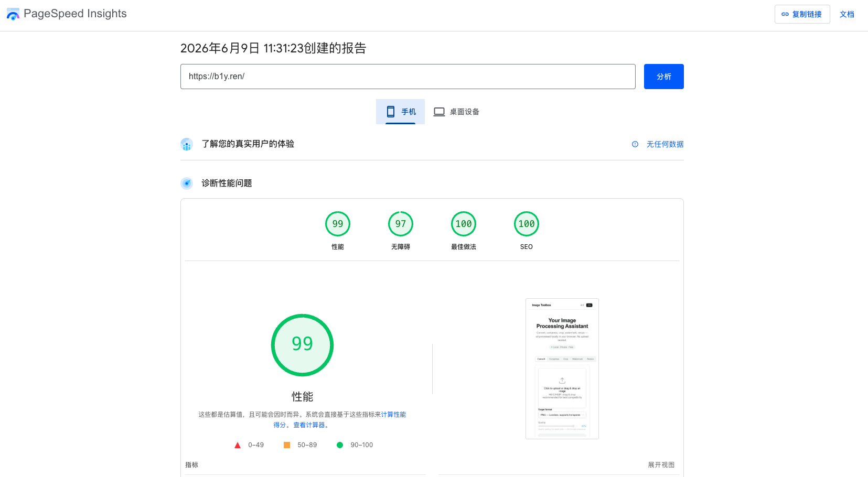Run the analysis with the 分析 button

click(663, 77)
